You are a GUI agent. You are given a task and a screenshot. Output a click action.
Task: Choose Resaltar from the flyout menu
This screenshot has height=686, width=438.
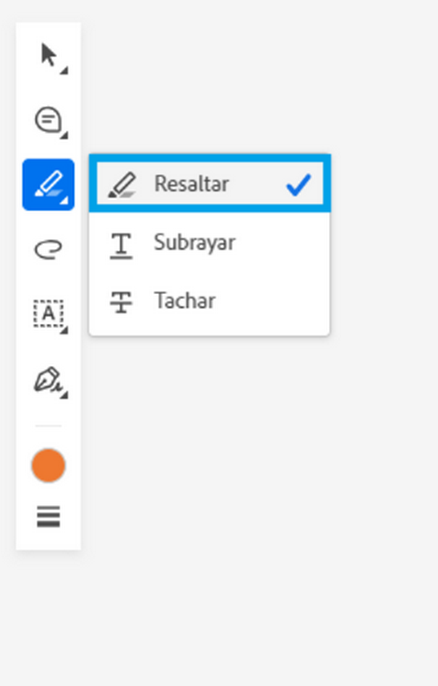(210, 183)
